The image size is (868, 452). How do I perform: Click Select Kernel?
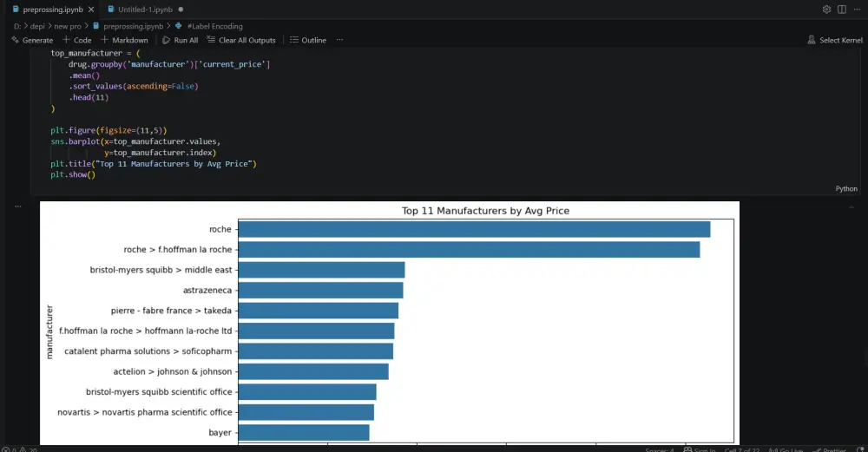point(835,40)
